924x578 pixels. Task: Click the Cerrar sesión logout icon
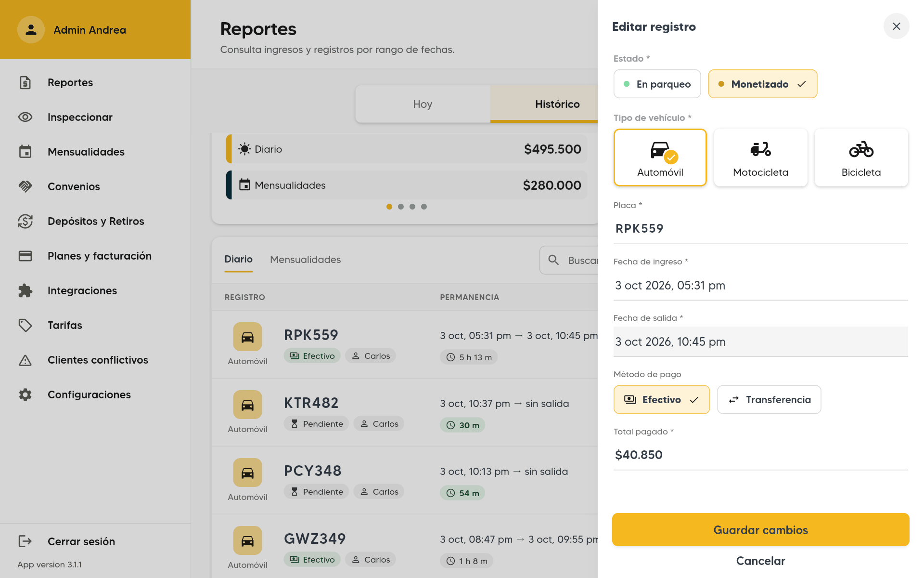click(25, 541)
